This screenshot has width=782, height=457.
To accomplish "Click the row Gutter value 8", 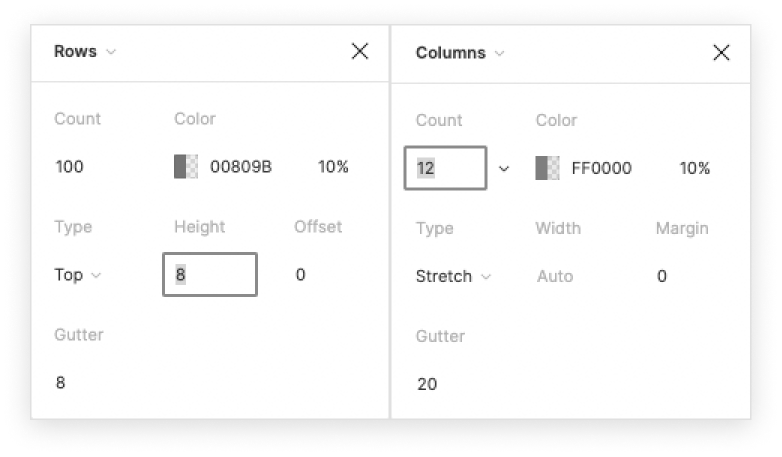I will pos(61,382).
